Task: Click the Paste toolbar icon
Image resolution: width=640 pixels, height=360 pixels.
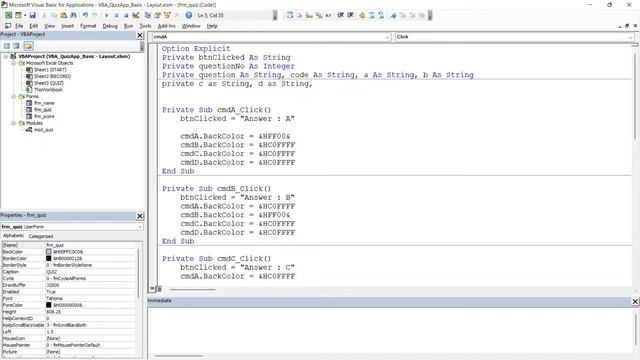Action: (x=64, y=15)
